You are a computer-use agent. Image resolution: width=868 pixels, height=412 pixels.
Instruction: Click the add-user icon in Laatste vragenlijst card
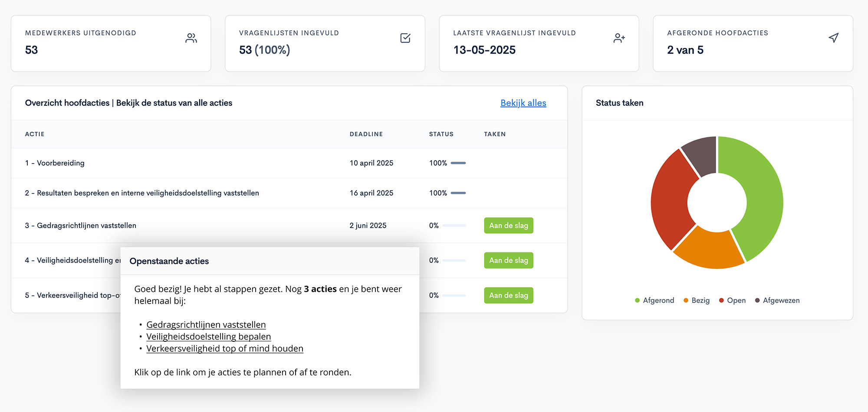coord(619,38)
